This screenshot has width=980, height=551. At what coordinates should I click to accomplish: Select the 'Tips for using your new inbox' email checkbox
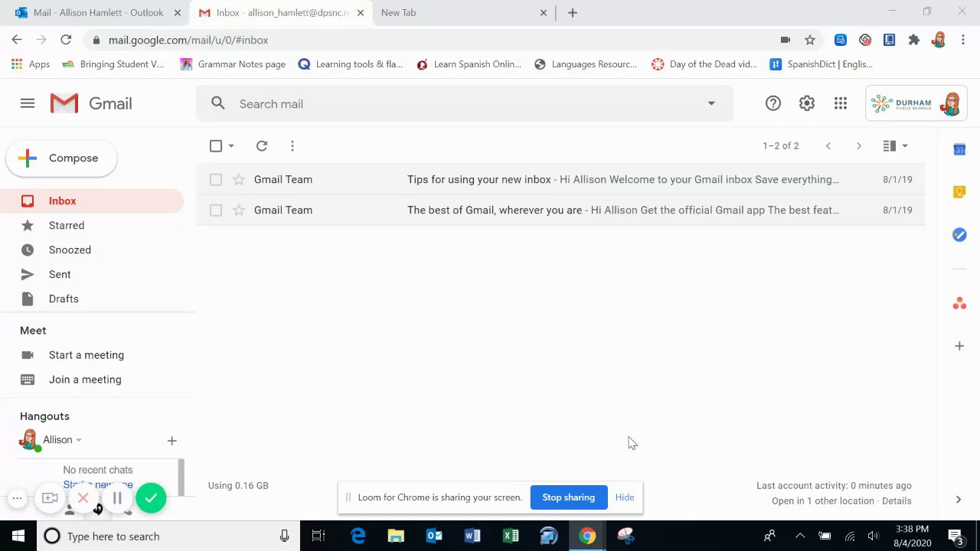(216, 179)
